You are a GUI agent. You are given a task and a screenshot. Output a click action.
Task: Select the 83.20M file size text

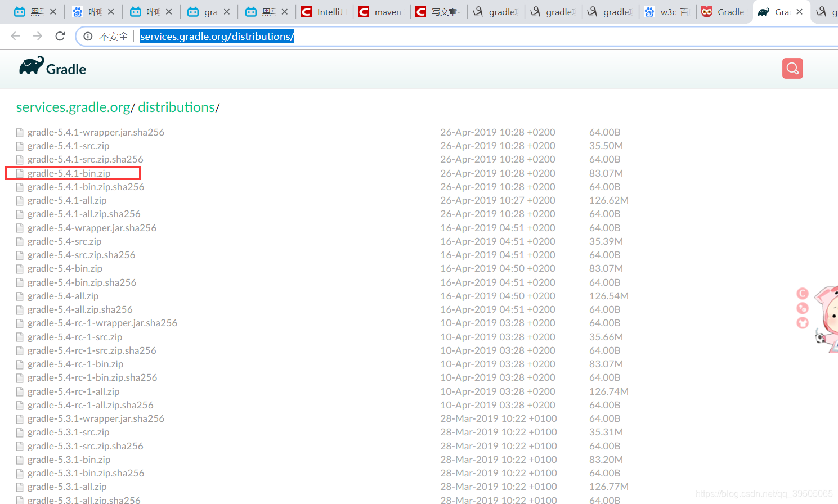[x=606, y=460]
